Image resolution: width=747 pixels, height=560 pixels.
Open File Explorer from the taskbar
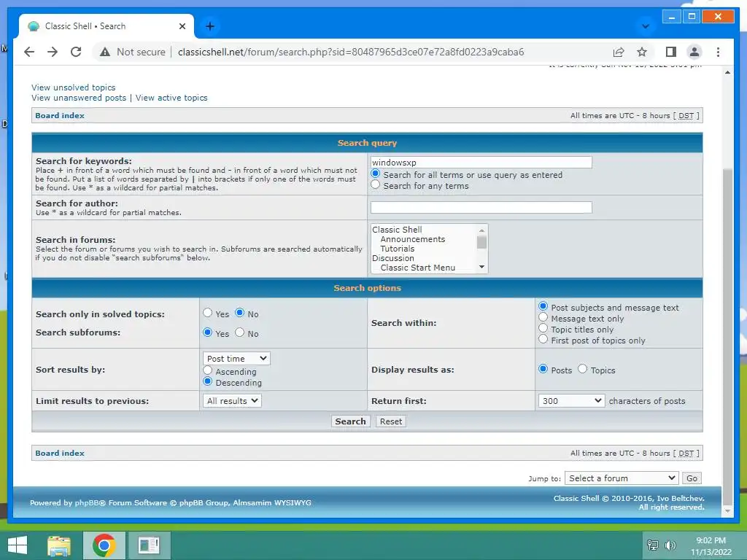click(x=59, y=545)
